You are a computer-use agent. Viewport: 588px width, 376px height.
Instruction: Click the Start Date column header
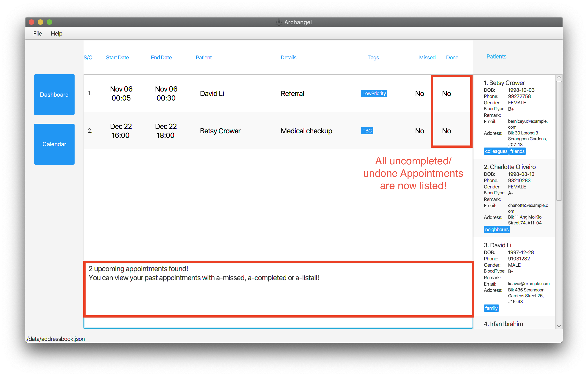[x=117, y=57]
